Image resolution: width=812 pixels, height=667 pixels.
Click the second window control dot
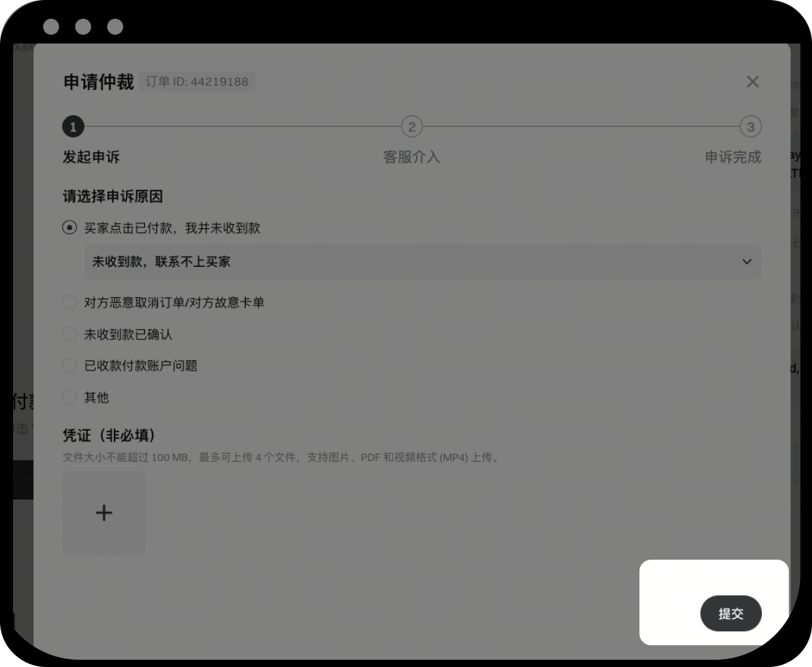tap(83, 26)
